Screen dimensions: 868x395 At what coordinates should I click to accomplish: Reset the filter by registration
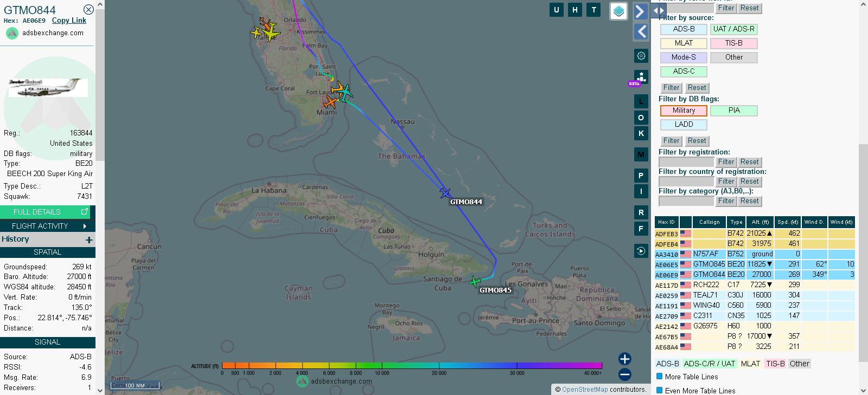(x=750, y=162)
